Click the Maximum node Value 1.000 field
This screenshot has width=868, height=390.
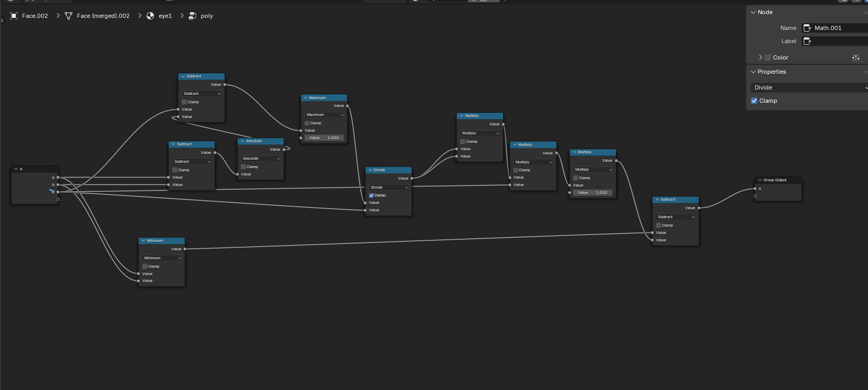(324, 138)
